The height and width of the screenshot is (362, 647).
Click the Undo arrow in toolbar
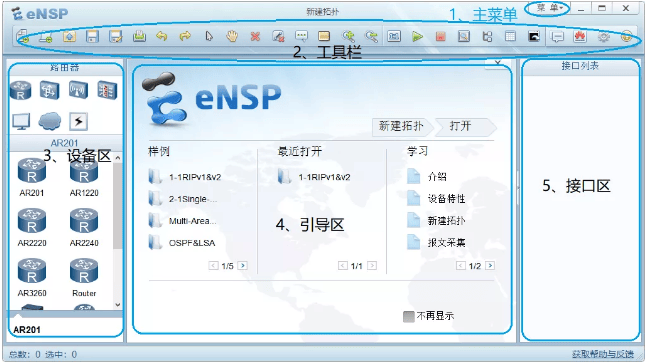162,36
